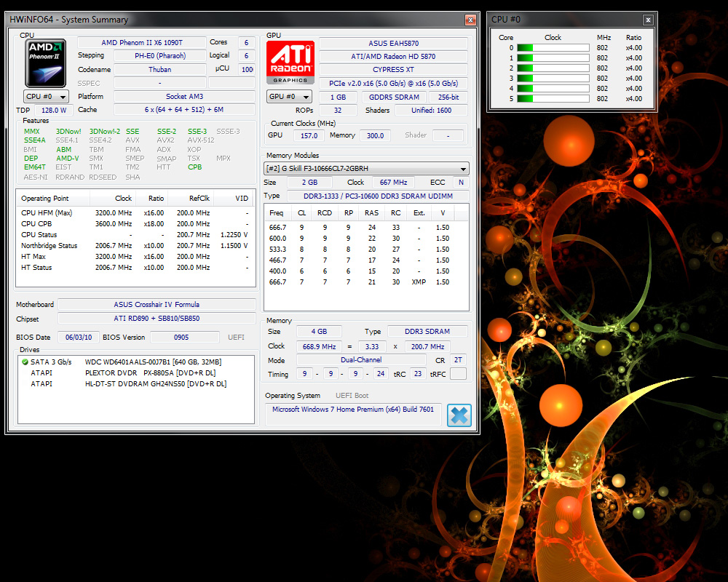Click the Socket AM3 platform field
The width and height of the screenshot is (728, 582).
(184, 97)
